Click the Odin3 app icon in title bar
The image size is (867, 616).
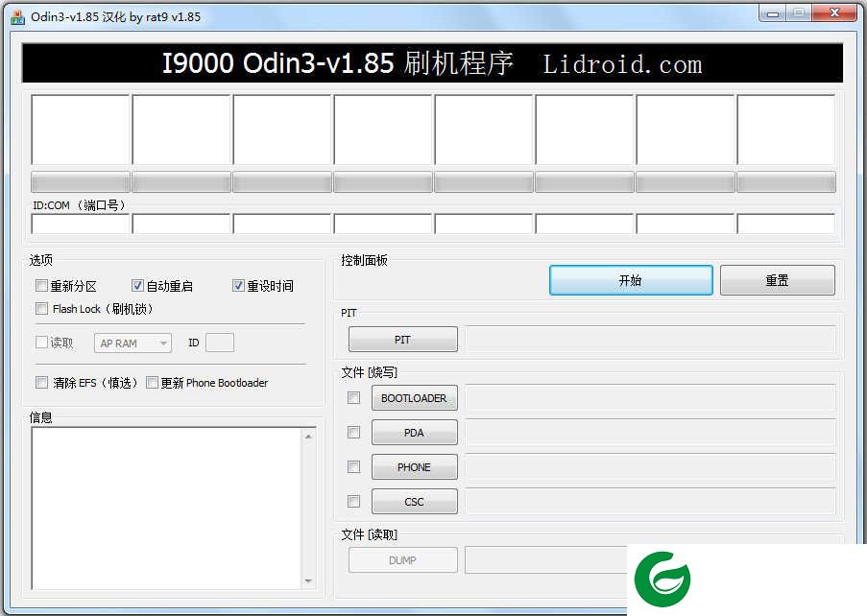[x=17, y=17]
